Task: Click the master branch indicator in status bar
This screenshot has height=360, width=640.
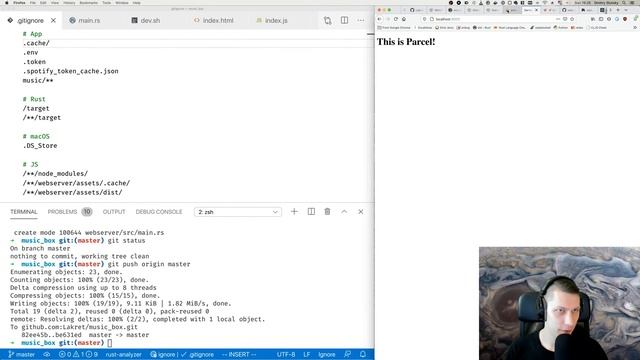Action: coord(22,354)
